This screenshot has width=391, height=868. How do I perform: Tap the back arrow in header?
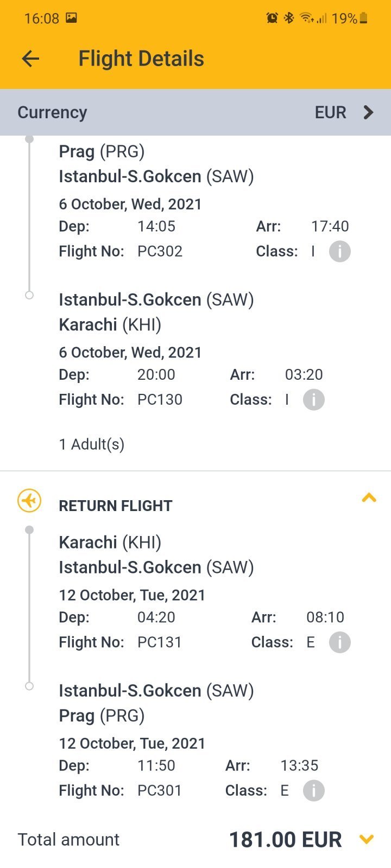point(31,59)
